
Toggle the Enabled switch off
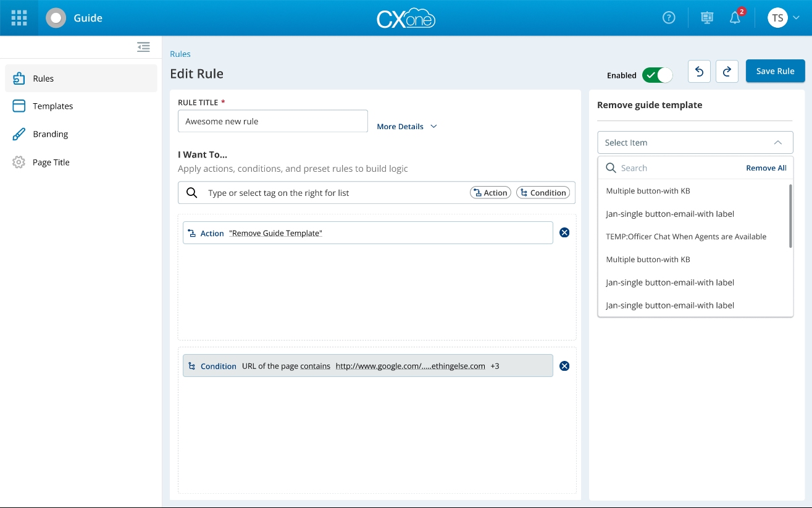coord(657,75)
